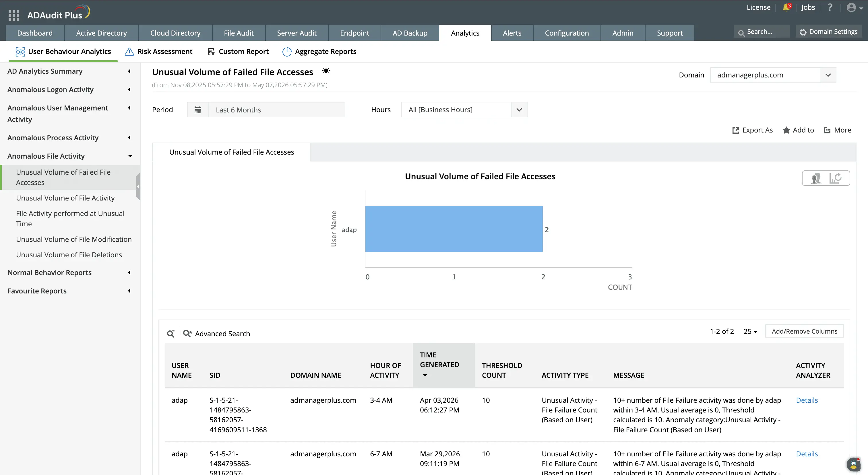The height and width of the screenshot is (475, 868).
Task: Click the Last 6 Months period field
Action: coord(277,110)
